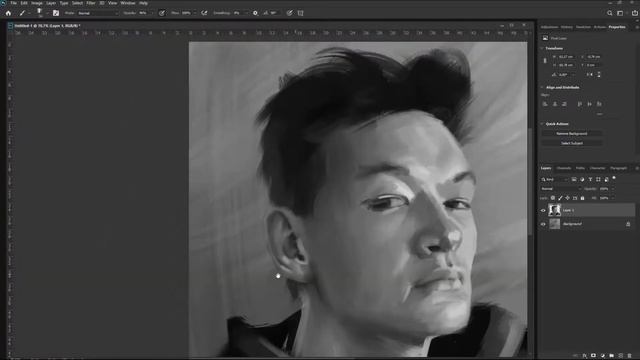Collapse the Quick Actions section

tap(542, 124)
